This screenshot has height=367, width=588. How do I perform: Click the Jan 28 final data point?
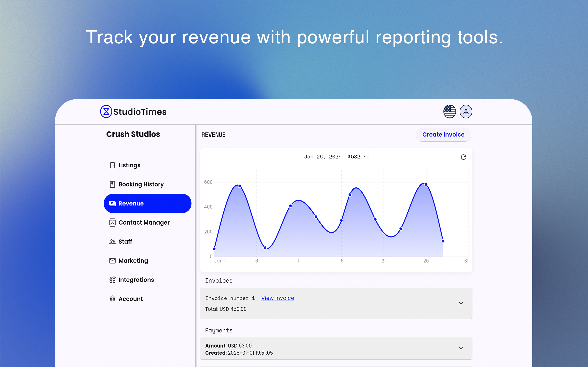443,241
